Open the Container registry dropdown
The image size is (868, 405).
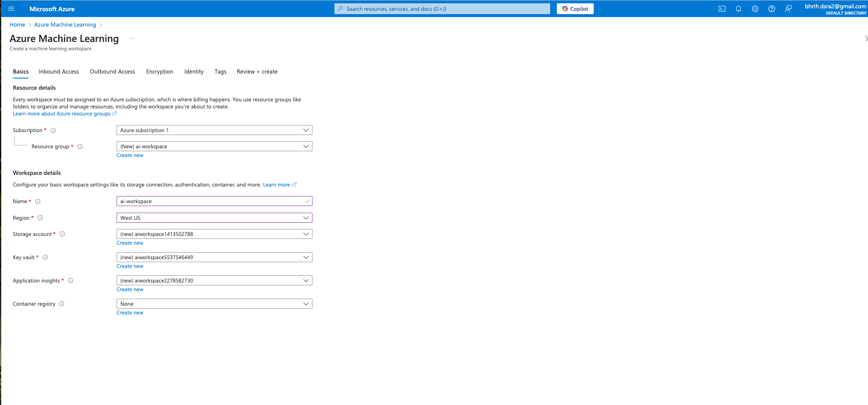[x=214, y=304]
